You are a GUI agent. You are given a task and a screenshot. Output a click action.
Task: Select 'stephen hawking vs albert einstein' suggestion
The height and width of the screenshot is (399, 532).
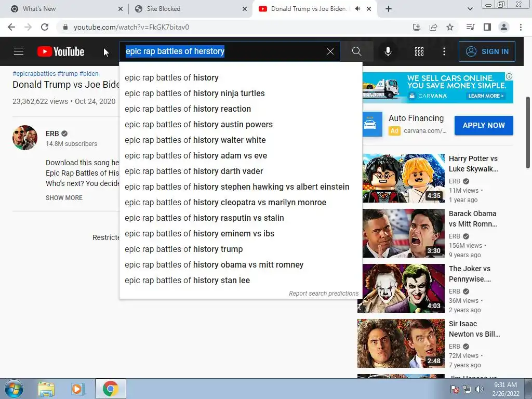coord(241,187)
